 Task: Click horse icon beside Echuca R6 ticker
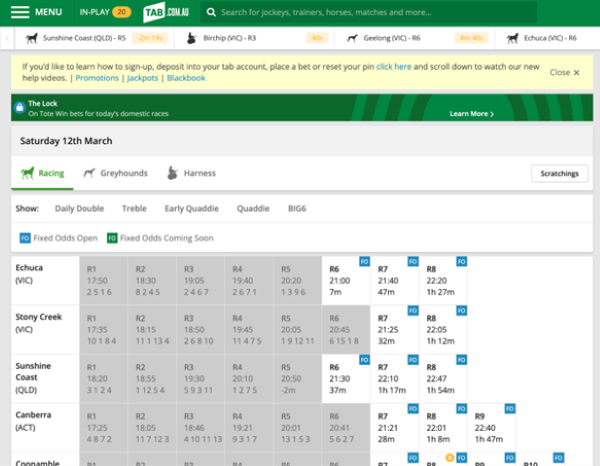pyautogui.click(x=512, y=38)
